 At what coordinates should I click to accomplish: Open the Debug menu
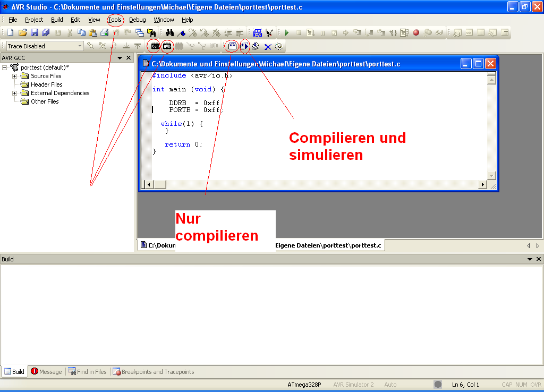(x=138, y=20)
